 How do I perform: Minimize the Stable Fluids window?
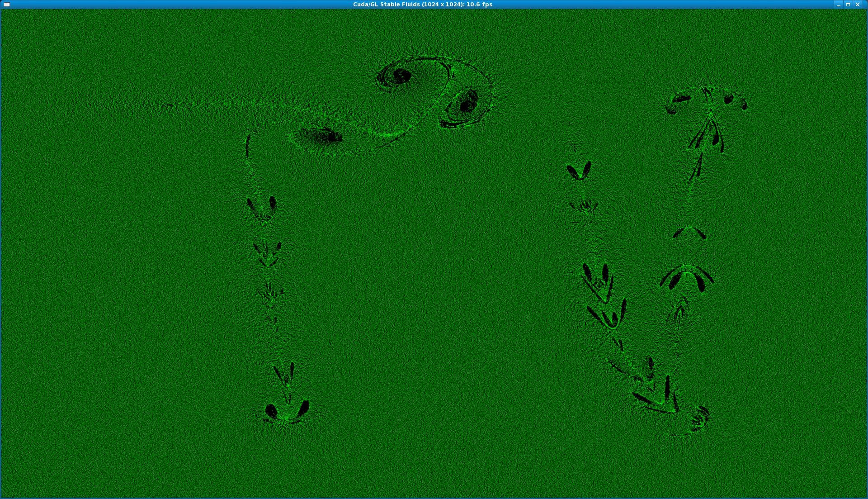pyautogui.click(x=839, y=5)
